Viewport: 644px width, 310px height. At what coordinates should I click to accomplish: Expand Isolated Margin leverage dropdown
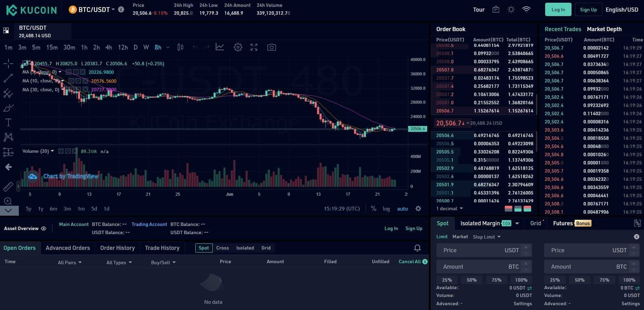pos(517,224)
